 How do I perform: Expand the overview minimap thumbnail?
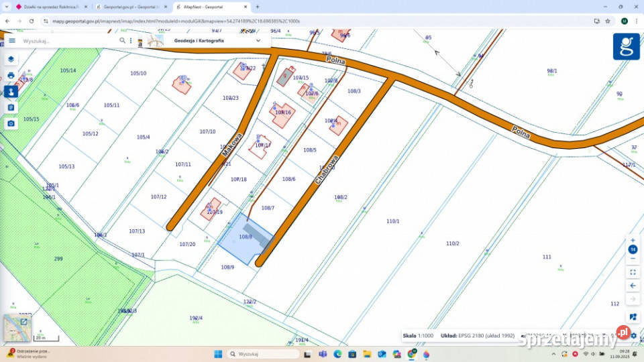tap(23, 321)
